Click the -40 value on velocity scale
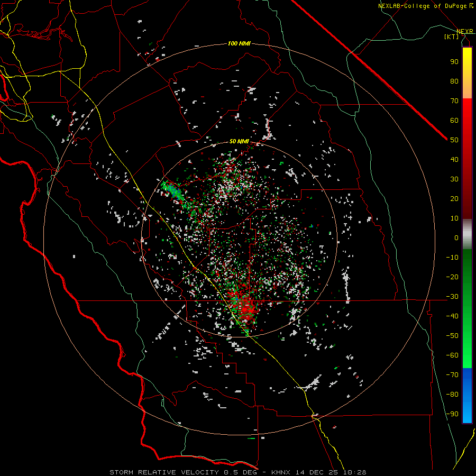 click(x=452, y=316)
